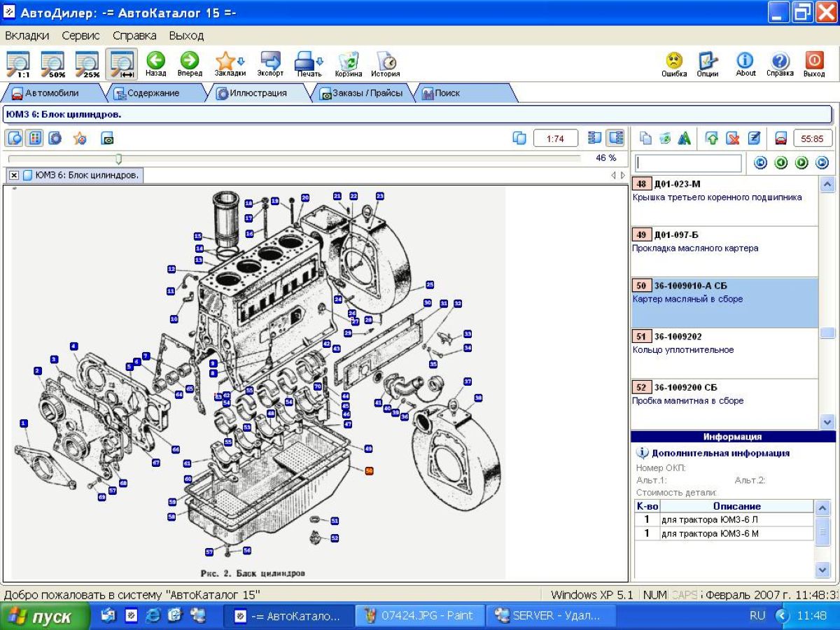Open the История history icon
Screen dimensions: 840x630
(386, 63)
